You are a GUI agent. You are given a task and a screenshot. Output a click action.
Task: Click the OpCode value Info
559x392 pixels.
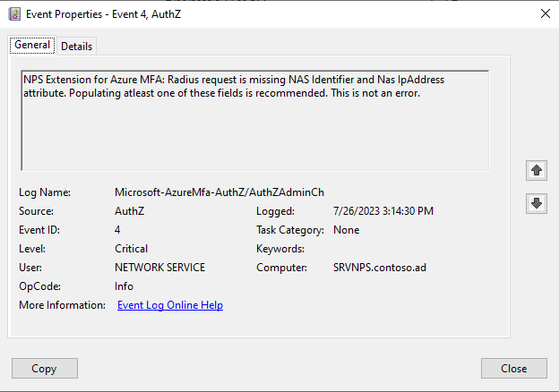125,286
